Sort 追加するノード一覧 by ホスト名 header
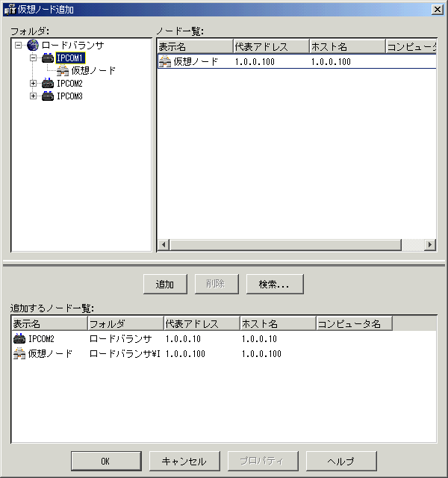Image resolution: width=448 pixels, height=478 pixels. [x=279, y=323]
